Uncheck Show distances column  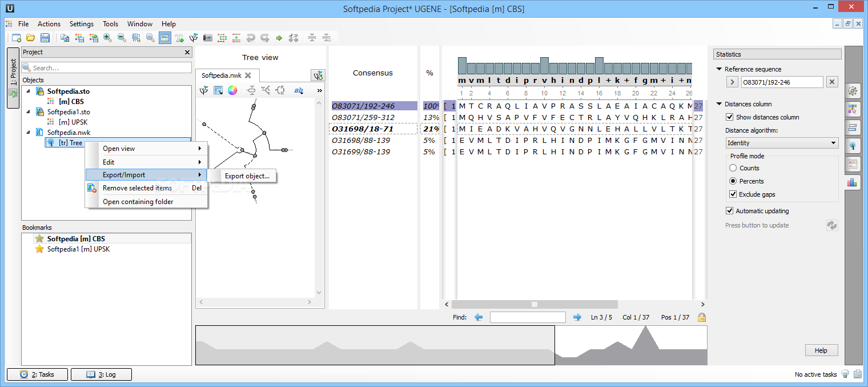click(729, 117)
